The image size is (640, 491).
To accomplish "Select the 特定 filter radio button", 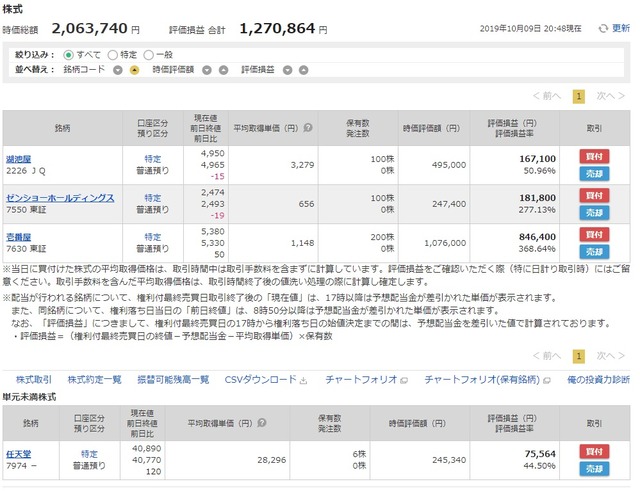I will [113, 55].
